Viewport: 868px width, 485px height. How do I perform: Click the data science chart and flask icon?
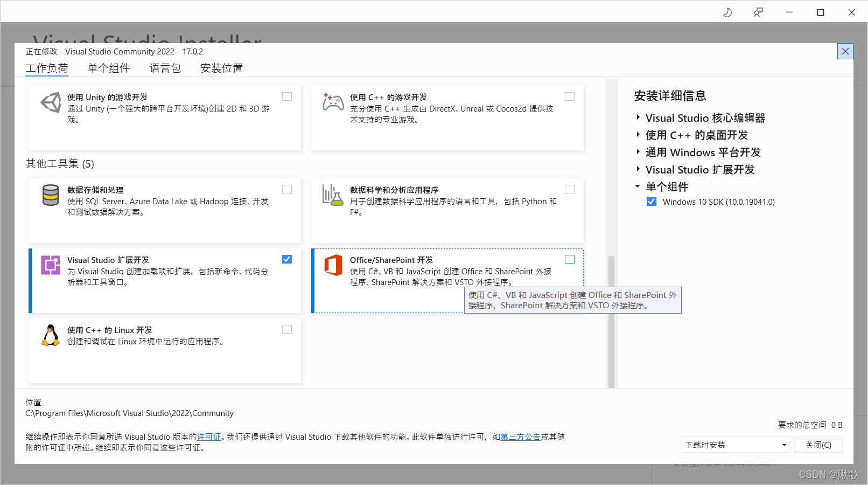point(333,195)
